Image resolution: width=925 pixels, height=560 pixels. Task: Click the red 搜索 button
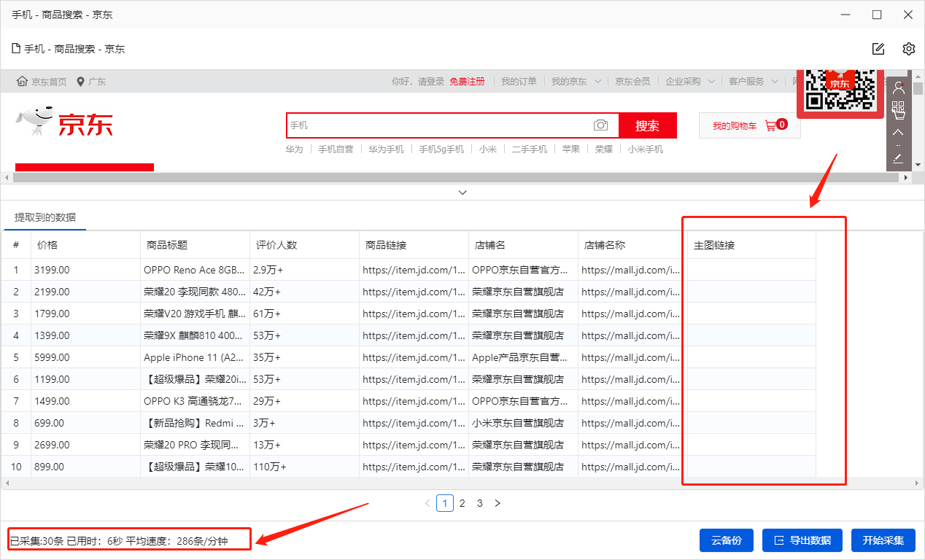pos(648,125)
